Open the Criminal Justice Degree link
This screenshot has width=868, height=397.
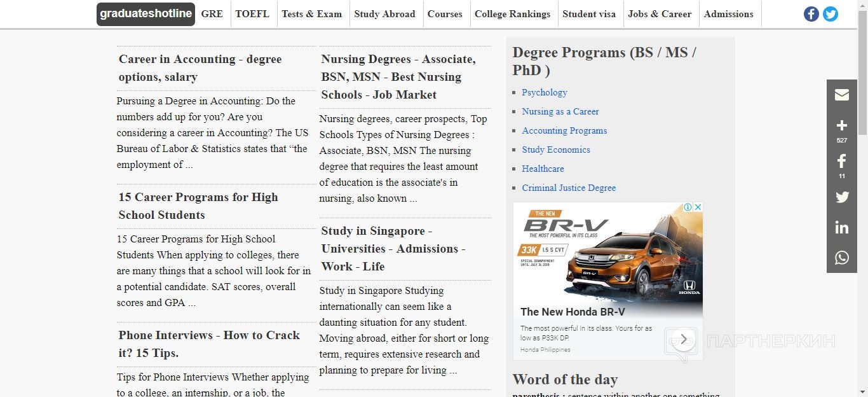569,188
